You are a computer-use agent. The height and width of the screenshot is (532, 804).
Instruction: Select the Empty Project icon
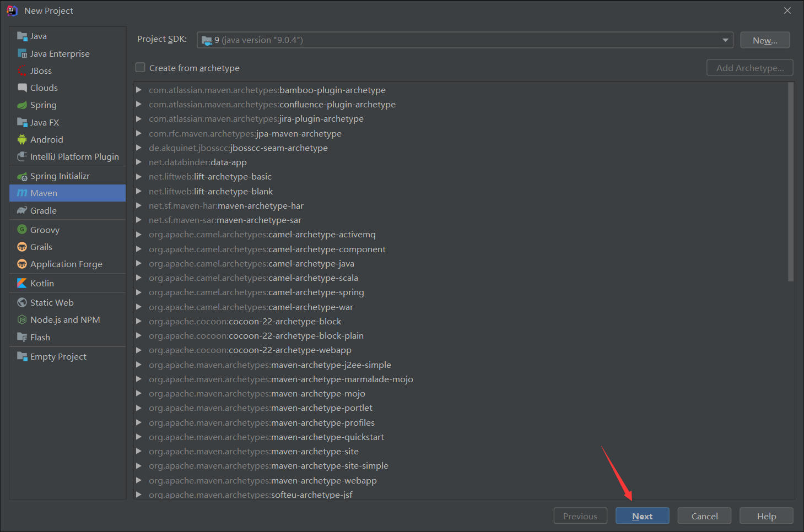[22, 356]
